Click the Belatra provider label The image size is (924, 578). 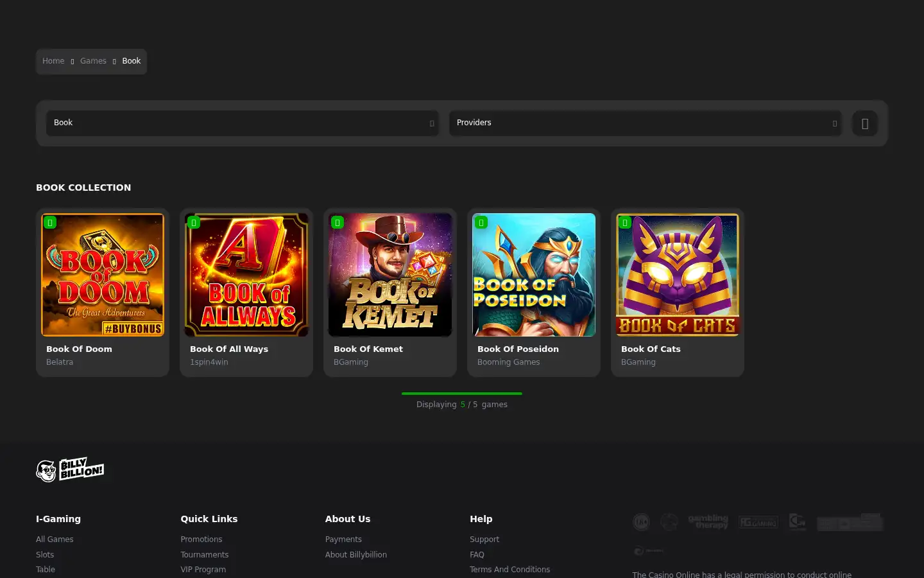(60, 362)
